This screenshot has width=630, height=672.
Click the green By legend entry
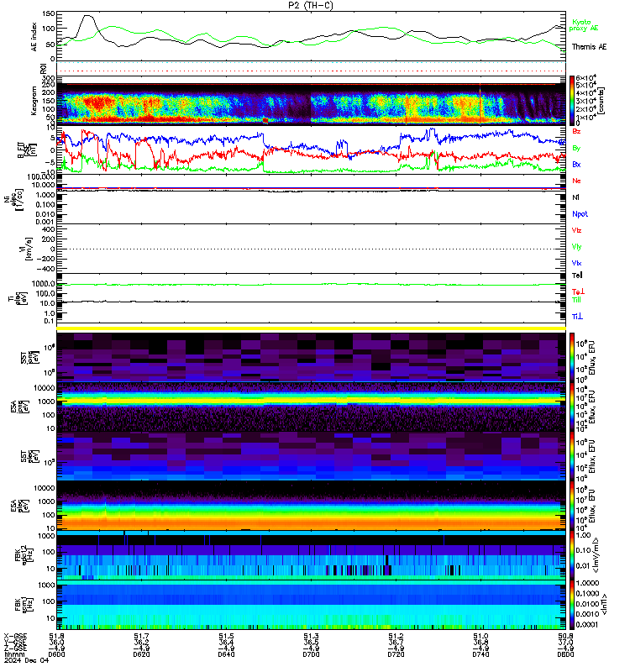coord(576,148)
